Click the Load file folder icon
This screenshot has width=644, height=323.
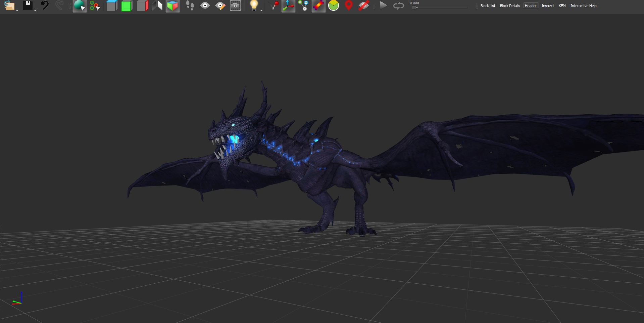click(9, 6)
